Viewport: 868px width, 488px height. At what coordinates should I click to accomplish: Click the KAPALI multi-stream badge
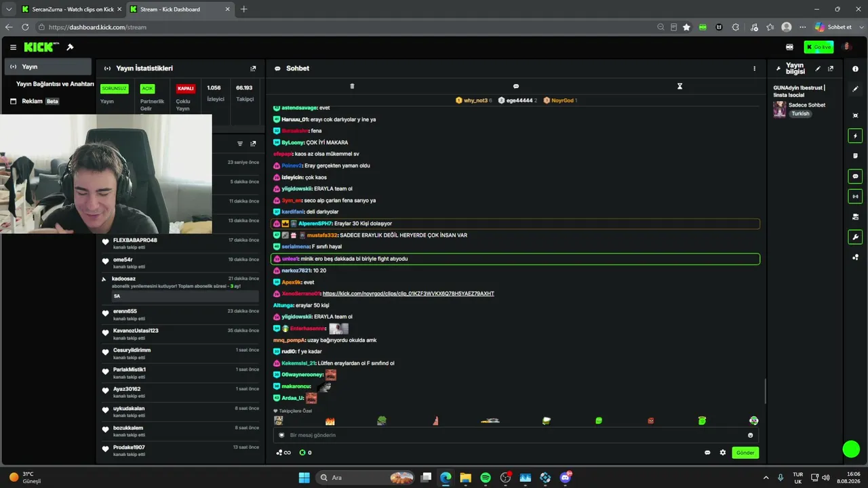point(185,88)
